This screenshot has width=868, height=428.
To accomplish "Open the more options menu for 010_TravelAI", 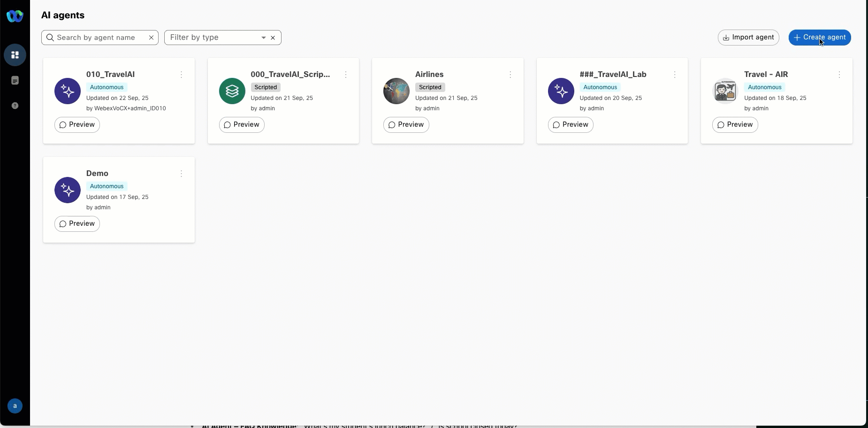I will [181, 75].
